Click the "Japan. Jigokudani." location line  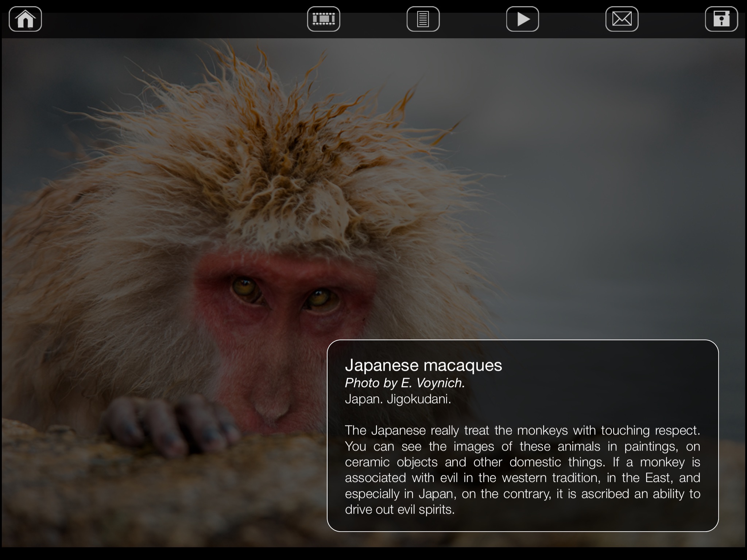(x=398, y=399)
